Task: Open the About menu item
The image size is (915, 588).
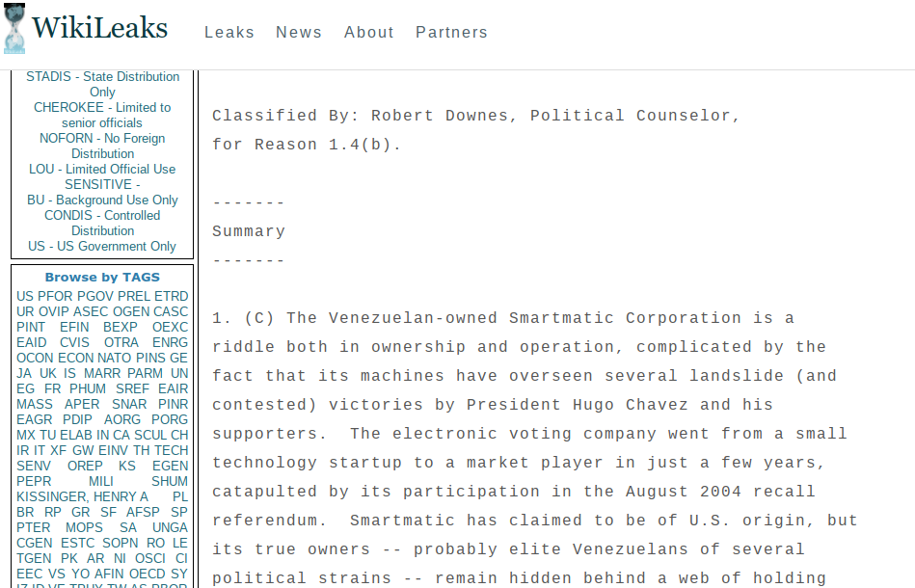Action: (369, 32)
